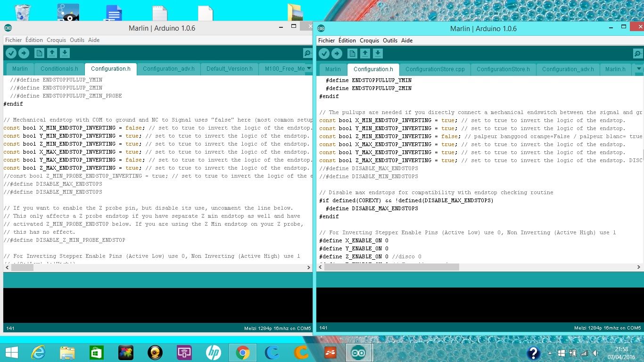Screen dimensions: 644x362
Task: Open the Aide menu in the right Arduino window
Action: pos(407,41)
